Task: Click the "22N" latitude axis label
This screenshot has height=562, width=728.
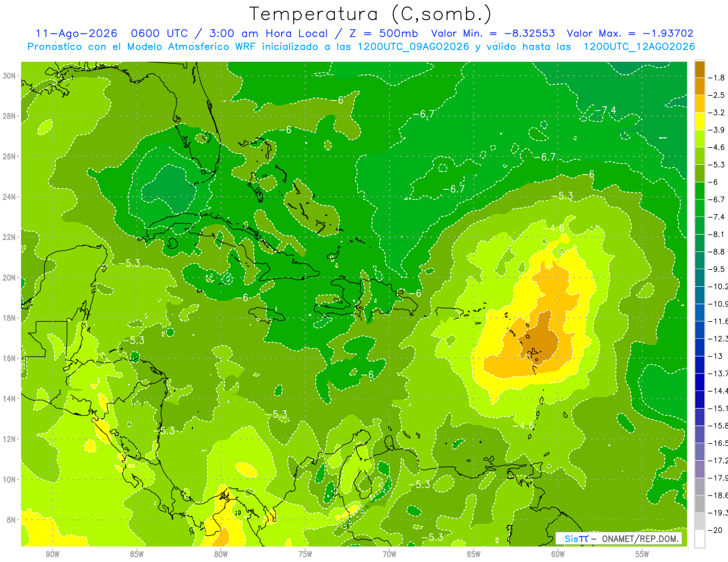Action: click(x=9, y=237)
